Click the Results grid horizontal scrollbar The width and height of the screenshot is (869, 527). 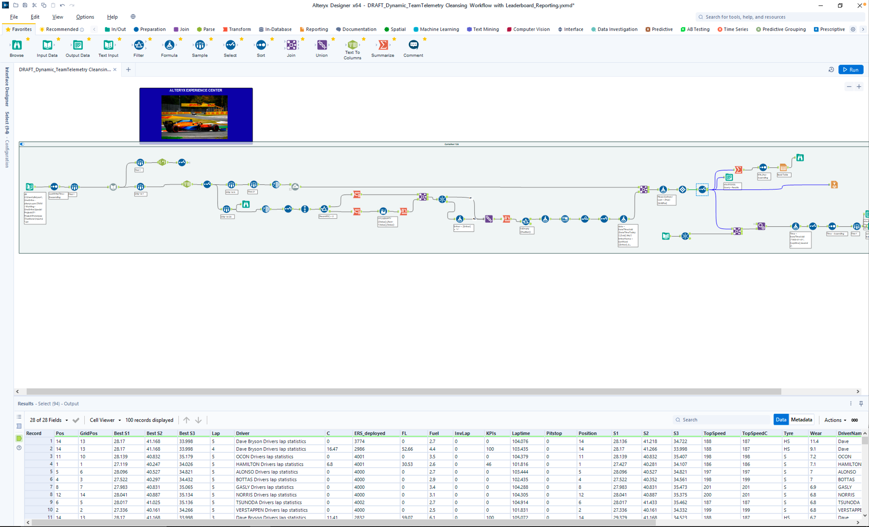point(344,522)
